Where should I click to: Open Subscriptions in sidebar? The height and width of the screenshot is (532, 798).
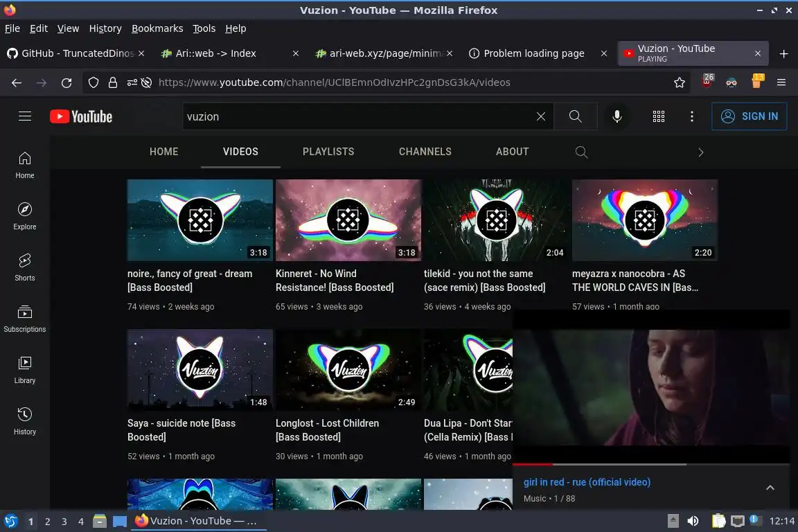coord(25,319)
